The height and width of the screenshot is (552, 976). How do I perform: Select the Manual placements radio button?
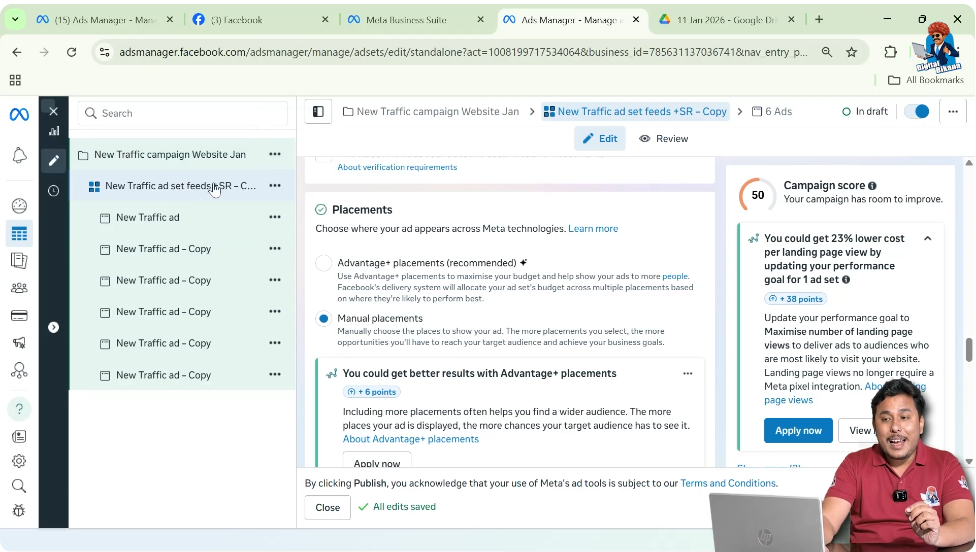pos(323,319)
